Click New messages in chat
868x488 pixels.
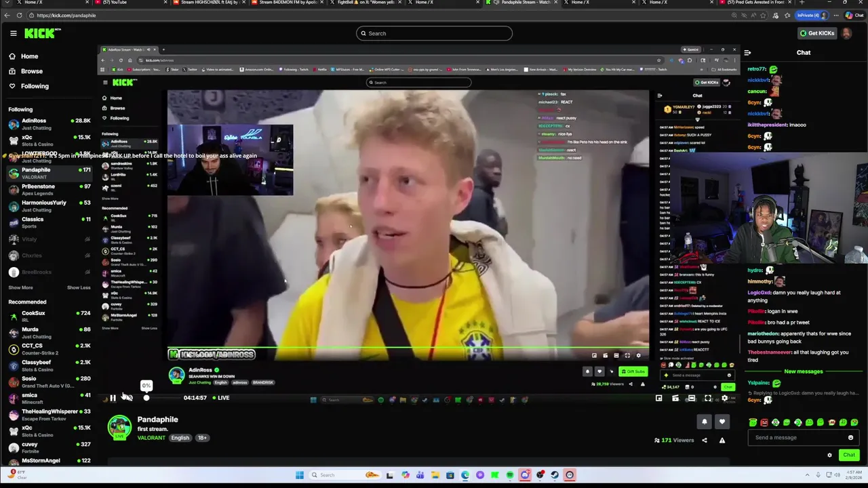pyautogui.click(x=804, y=371)
